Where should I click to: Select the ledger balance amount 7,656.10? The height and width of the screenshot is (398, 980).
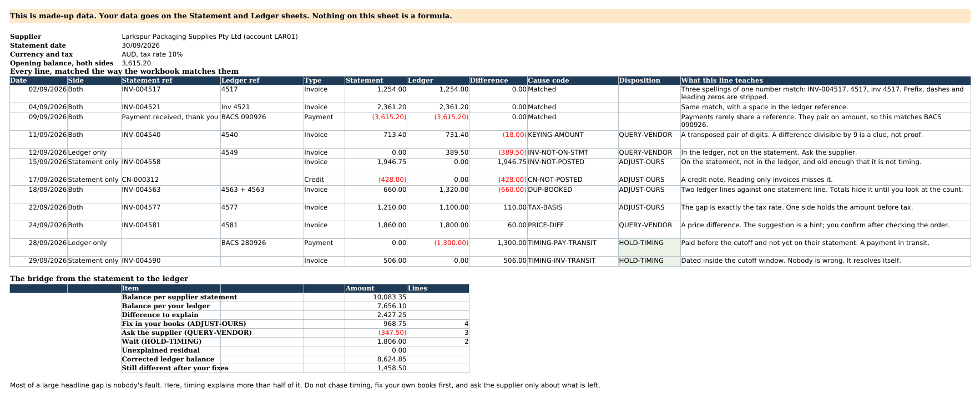coord(376,306)
